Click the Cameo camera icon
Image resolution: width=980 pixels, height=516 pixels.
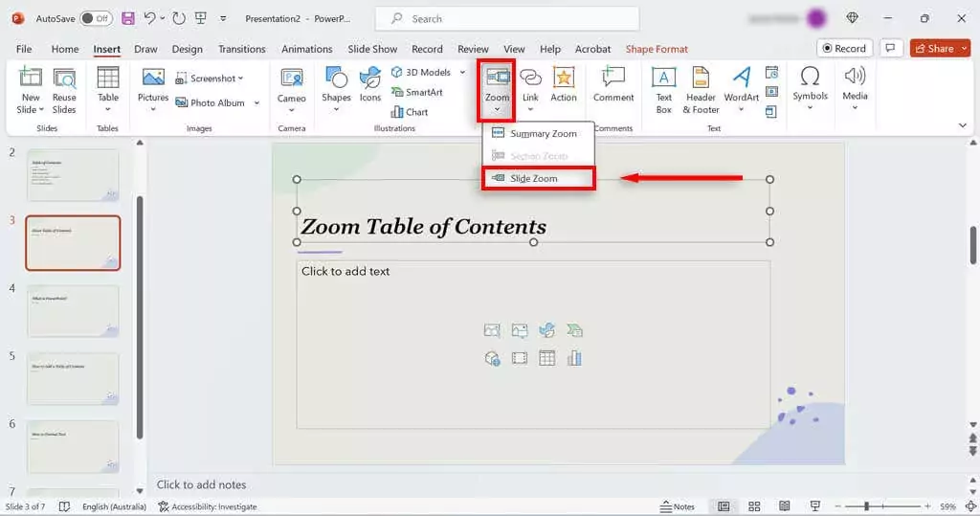click(292, 79)
